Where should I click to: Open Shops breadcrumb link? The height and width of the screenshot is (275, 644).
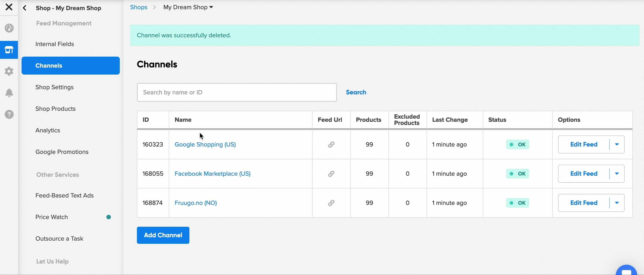coord(139,7)
